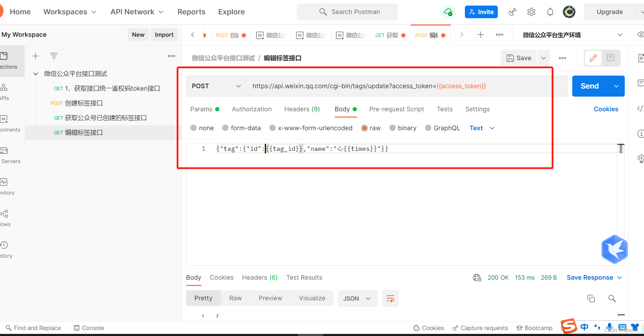Open settings gear icon
The image size is (644, 336).
pyautogui.click(x=531, y=12)
